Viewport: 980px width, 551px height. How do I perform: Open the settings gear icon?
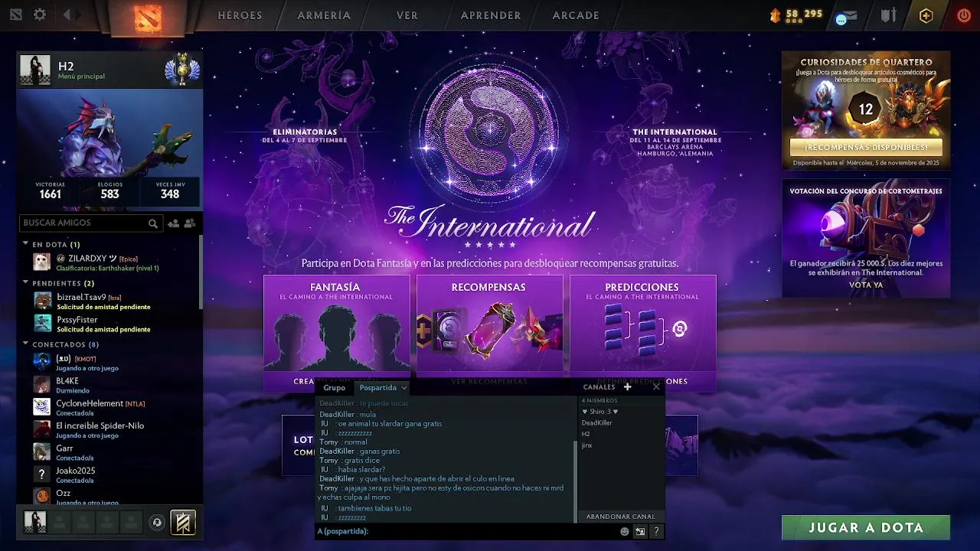(x=40, y=15)
